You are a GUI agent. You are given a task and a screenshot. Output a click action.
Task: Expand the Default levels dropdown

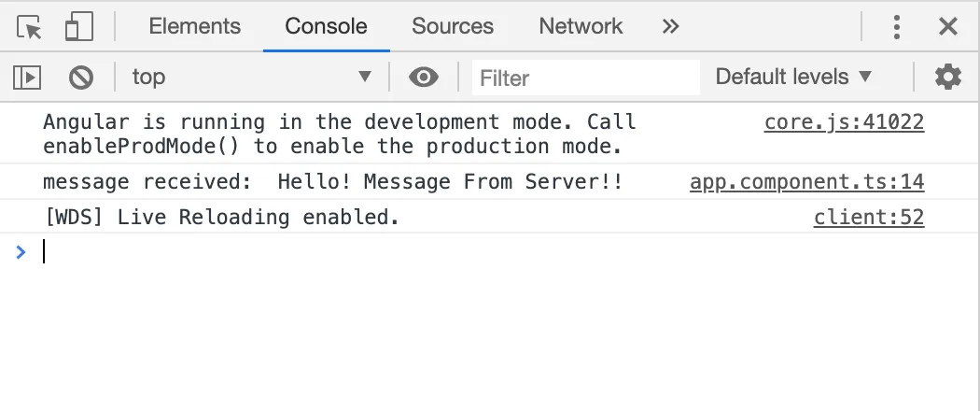[793, 78]
